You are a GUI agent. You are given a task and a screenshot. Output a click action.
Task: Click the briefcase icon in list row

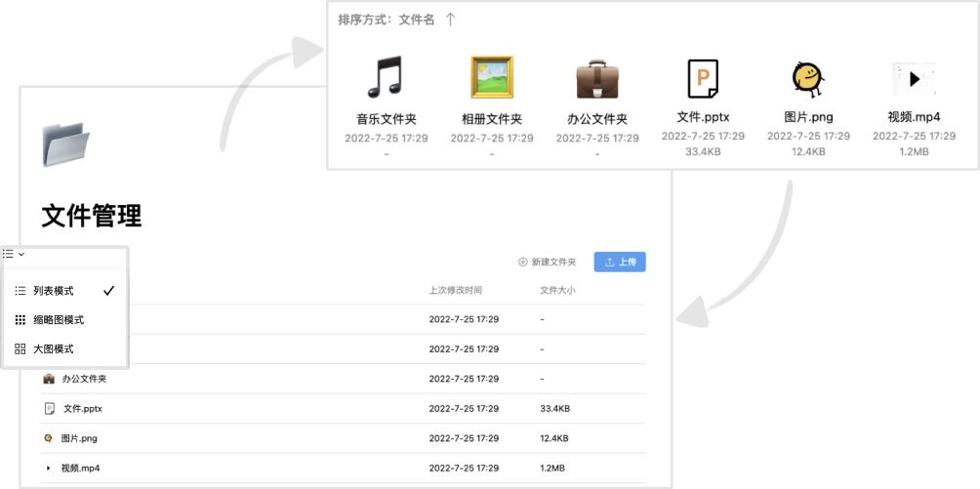point(49,379)
